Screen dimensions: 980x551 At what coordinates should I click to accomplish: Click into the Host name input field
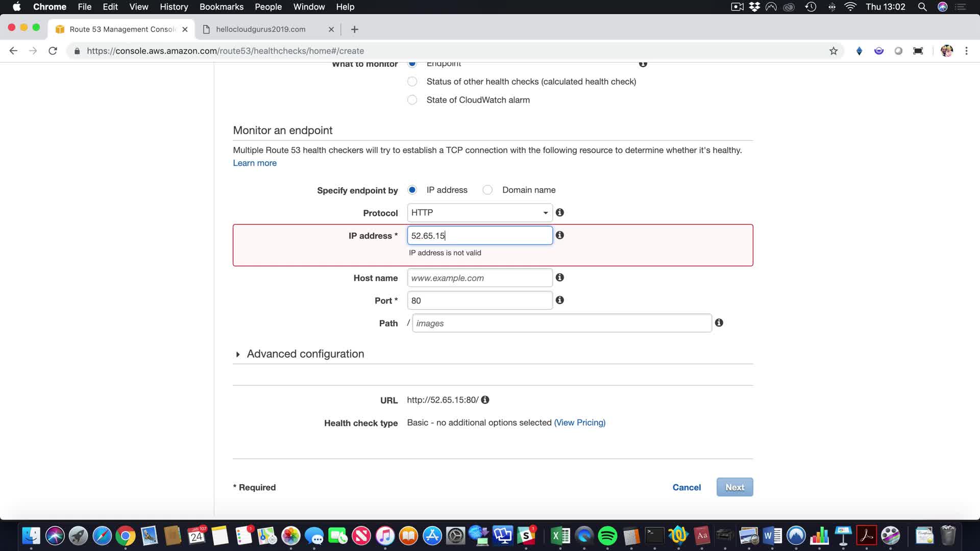479,278
